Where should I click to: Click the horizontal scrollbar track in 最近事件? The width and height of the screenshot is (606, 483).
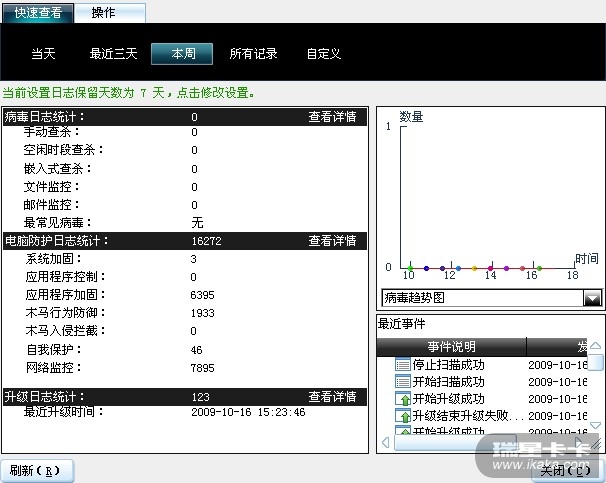click(x=483, y=442)
